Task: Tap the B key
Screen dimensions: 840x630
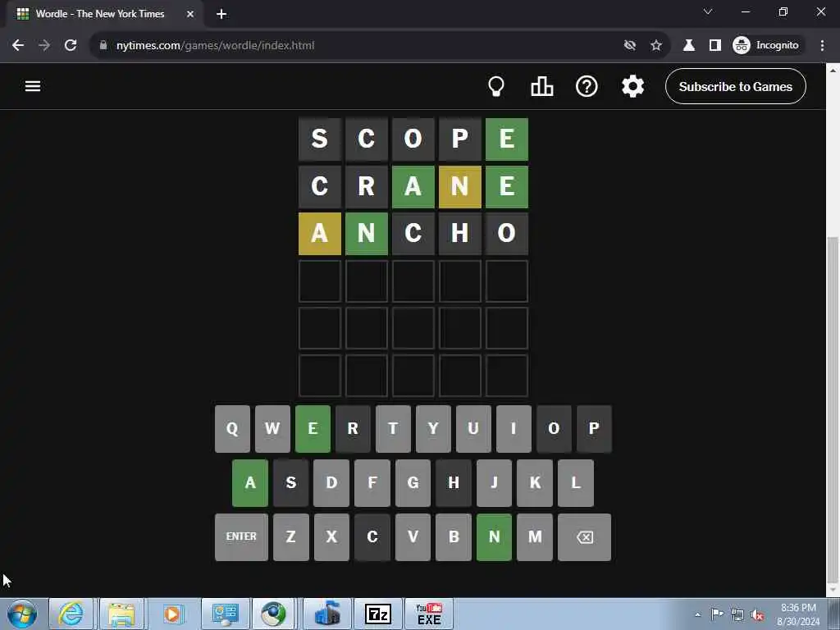Action: point(454,536)
